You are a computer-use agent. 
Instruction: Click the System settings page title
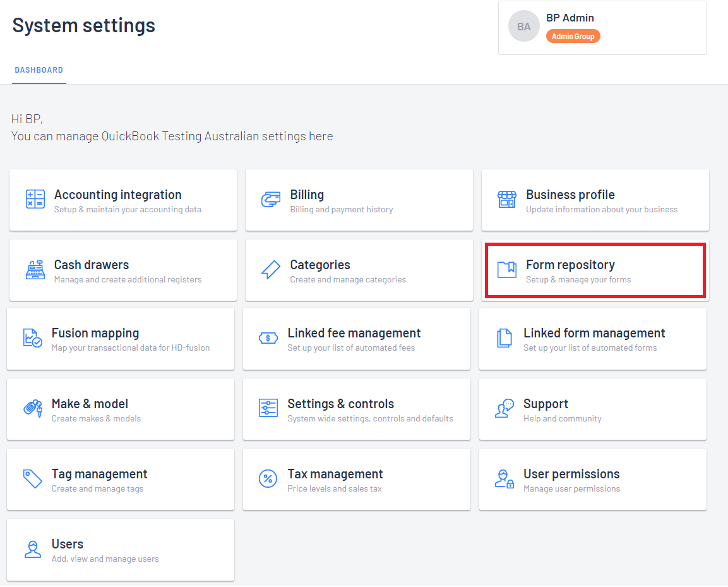point(83,25)
